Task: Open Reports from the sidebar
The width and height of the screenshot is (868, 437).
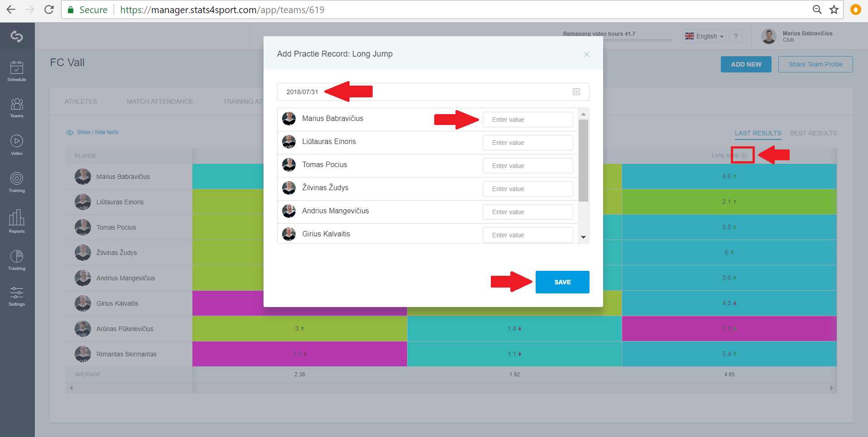Action: (x=17, y=221)
